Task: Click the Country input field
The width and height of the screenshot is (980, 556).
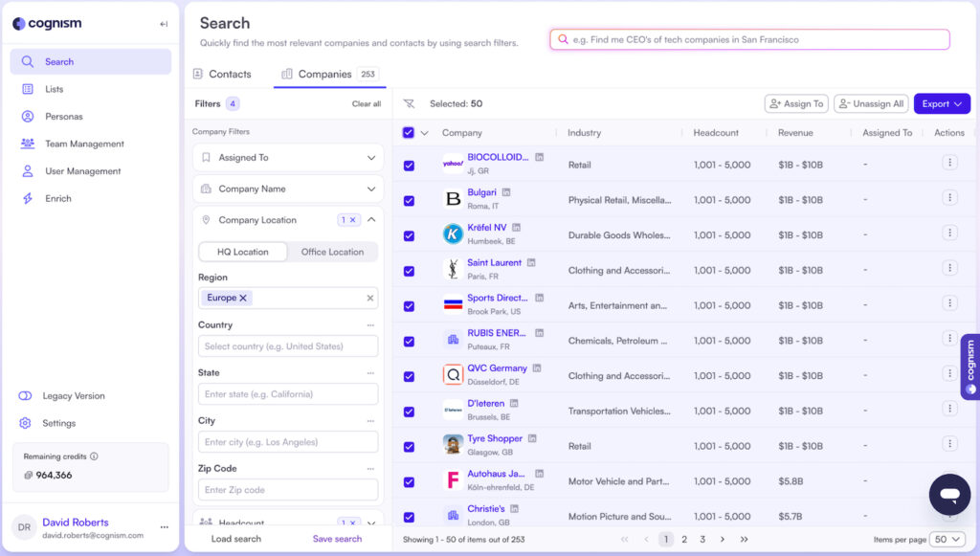Action: pos(288,346)
